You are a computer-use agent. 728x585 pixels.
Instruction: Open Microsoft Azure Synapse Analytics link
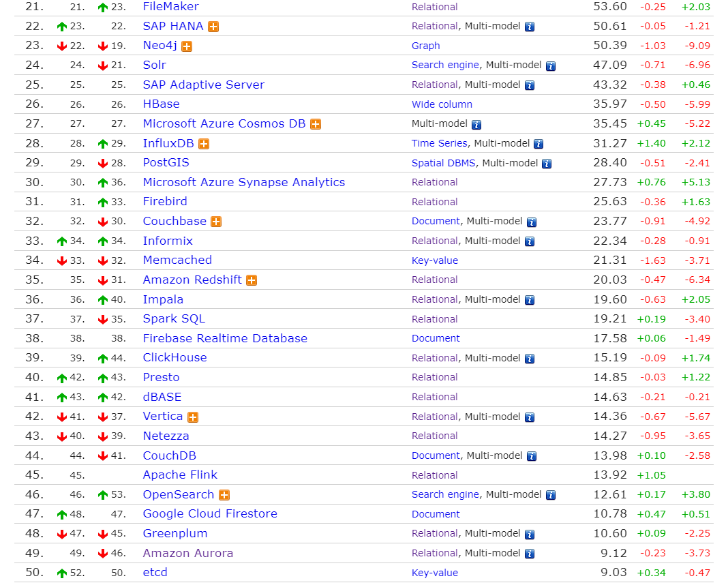point(244,182)
